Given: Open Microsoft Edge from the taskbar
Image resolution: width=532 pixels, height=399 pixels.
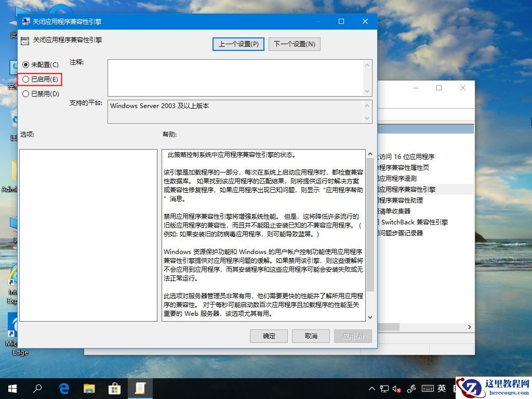Looking at the screenshot, I should 64,388.
